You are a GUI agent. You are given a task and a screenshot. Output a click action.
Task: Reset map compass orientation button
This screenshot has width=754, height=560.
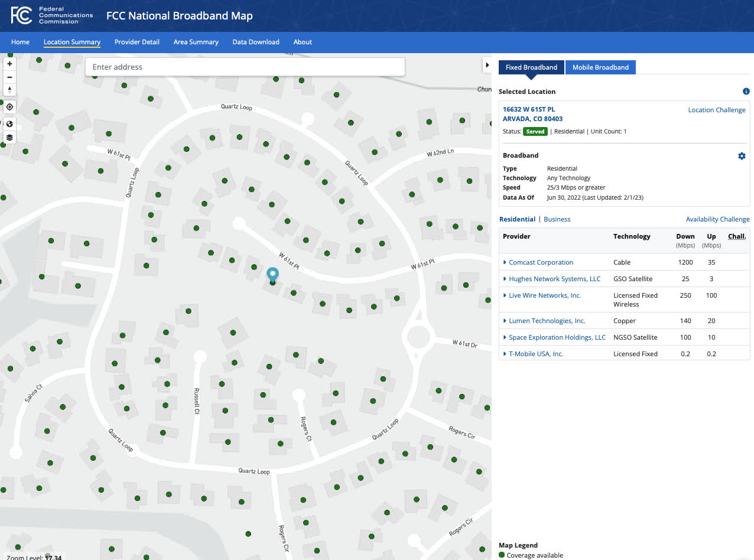point(9,90)
